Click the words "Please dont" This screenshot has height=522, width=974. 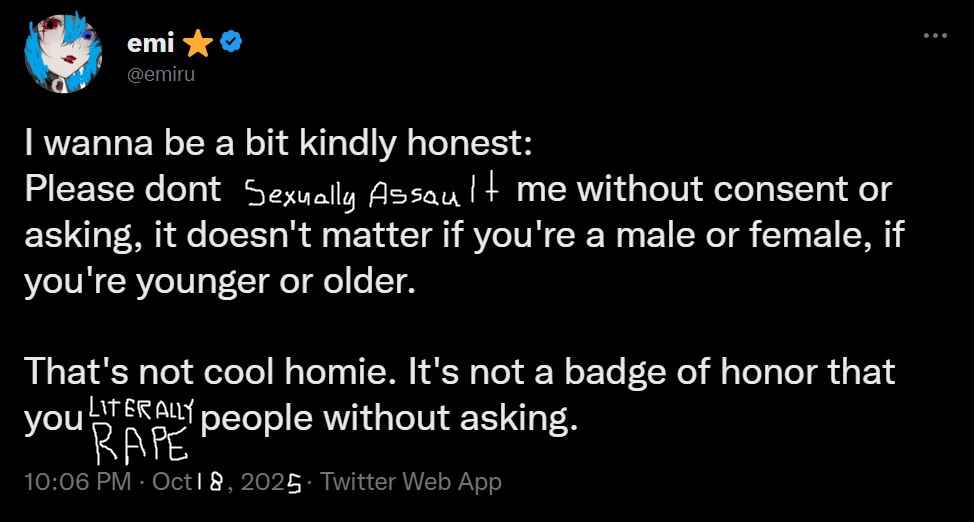(x=123, y=190)
